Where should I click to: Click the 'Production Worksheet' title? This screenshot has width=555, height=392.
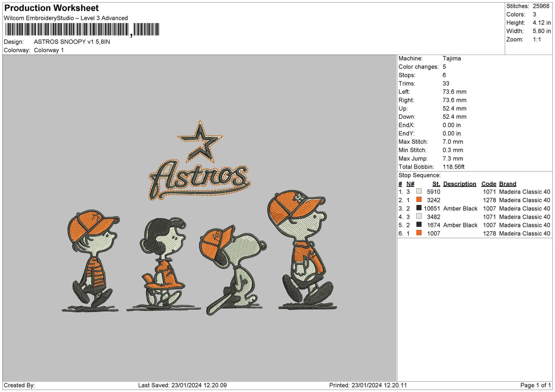(51, 8)
